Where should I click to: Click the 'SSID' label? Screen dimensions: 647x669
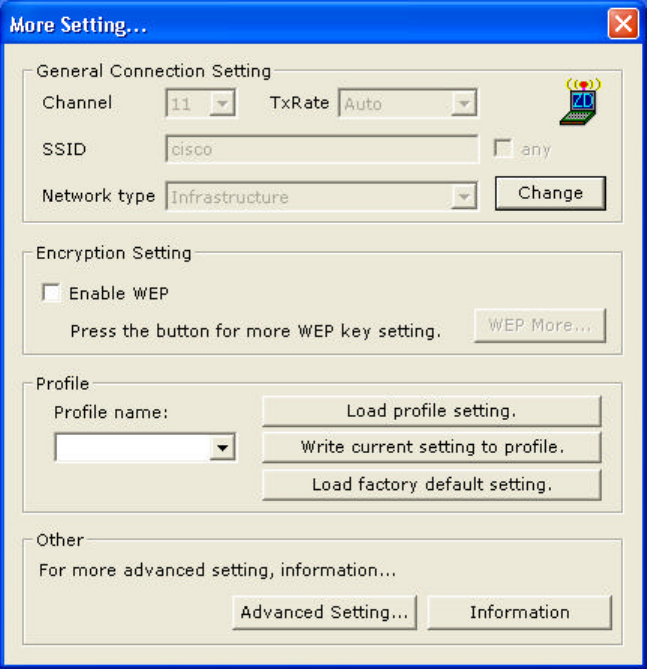coord(64,149)
